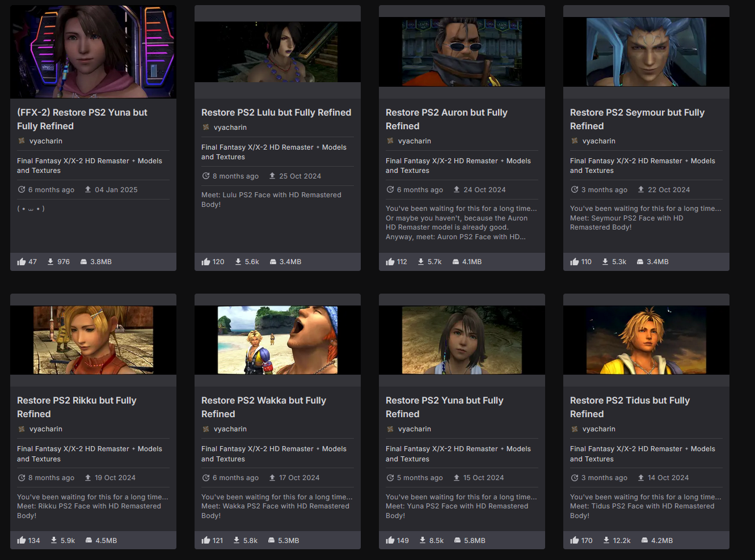This screenshot has width=755, height=560.
Task: Click the download icon showing 5.6k
Action: tap(238, 262)
